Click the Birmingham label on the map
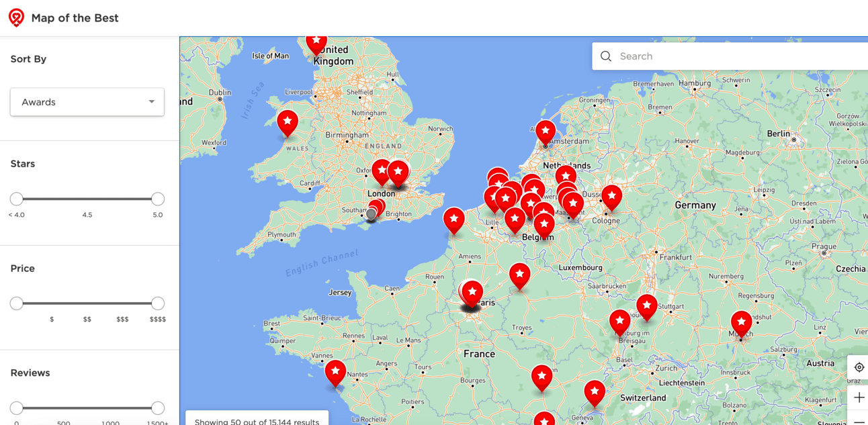This screenshot has height=425, width=868. [347, 135]
